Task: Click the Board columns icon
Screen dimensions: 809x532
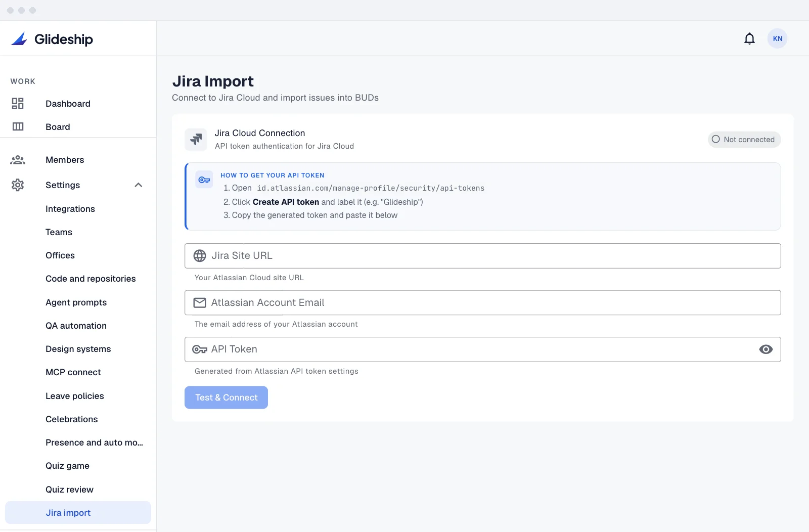Action: [18, 126]
